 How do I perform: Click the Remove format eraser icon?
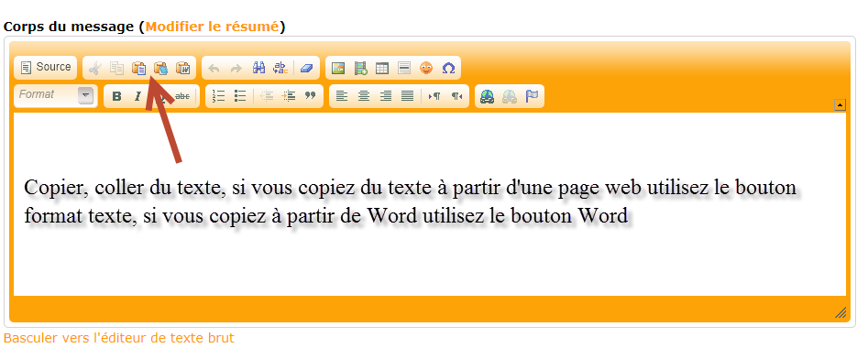(x=306, y=68)
